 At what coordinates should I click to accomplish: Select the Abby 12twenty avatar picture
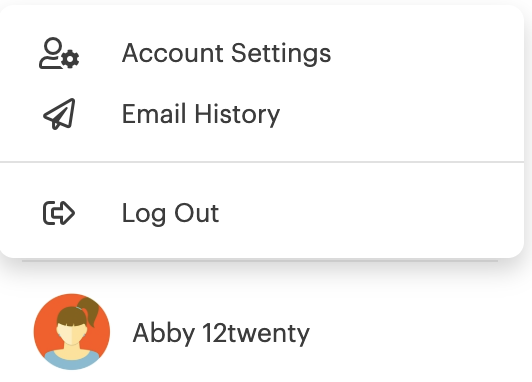coord(72,332)
